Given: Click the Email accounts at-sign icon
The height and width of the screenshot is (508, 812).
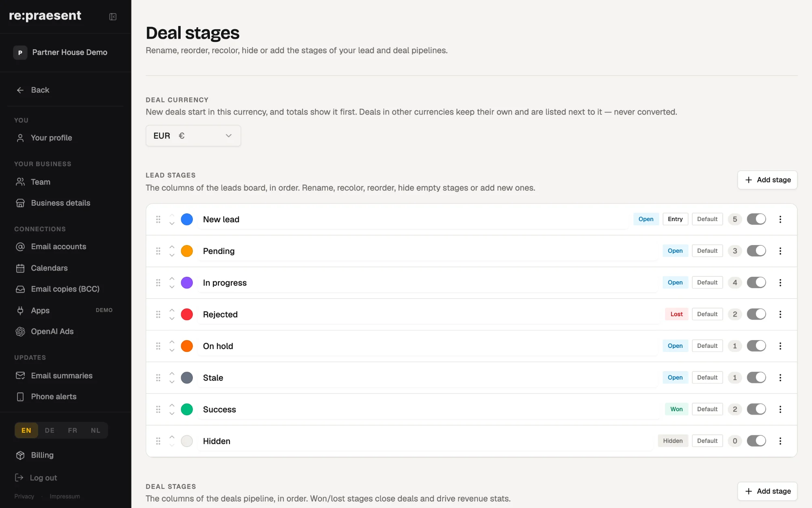Looking at the screenshot, I should [20, 247].
